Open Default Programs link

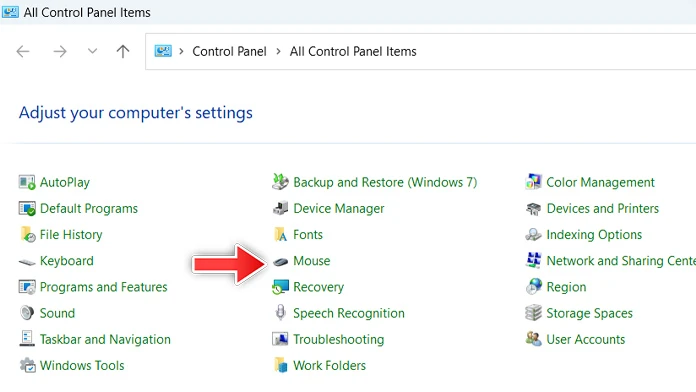coord(89,209)
